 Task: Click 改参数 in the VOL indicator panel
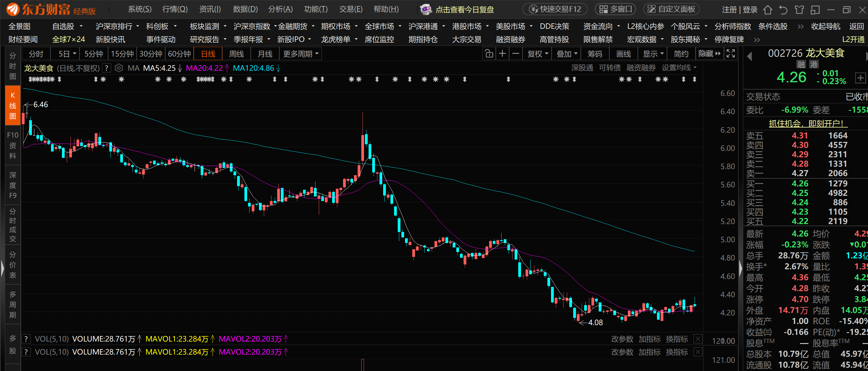[x=622, y=339]
